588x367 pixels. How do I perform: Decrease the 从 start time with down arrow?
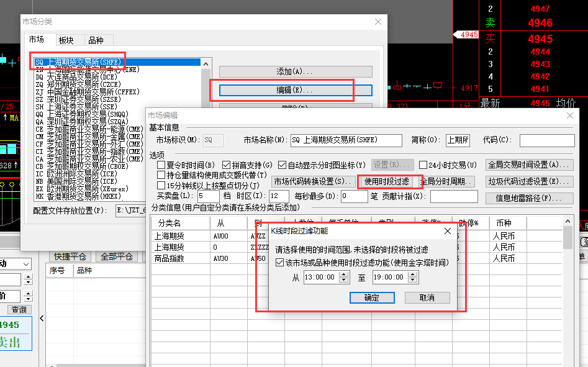click(343, 281)
